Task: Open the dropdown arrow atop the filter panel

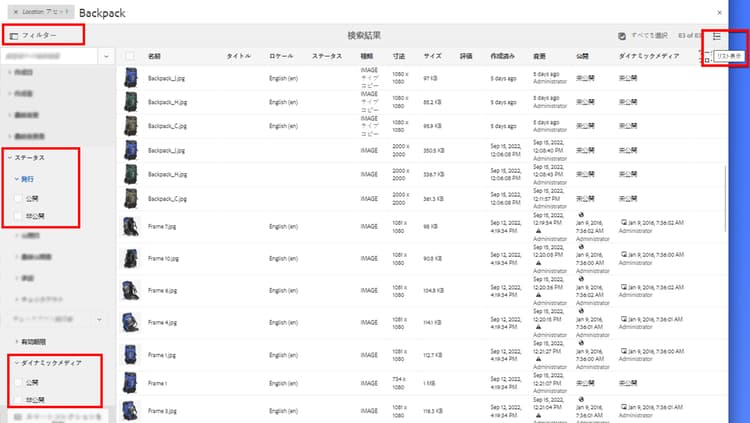Action: click(x=106, y=56)
